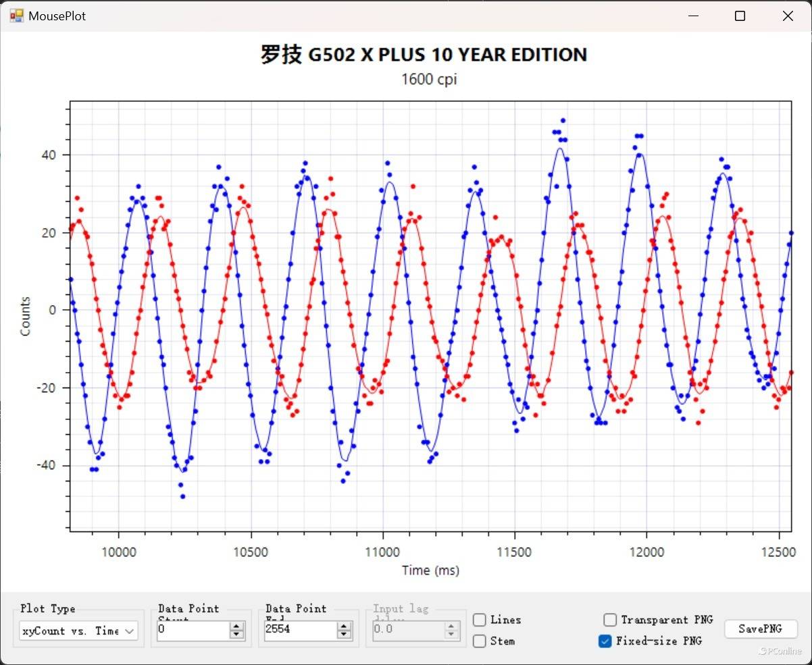Image resolution: width=812 pixels, height=665 pixels.
Task: Decrease Data Point Start with down arrow
Action: 236,635
